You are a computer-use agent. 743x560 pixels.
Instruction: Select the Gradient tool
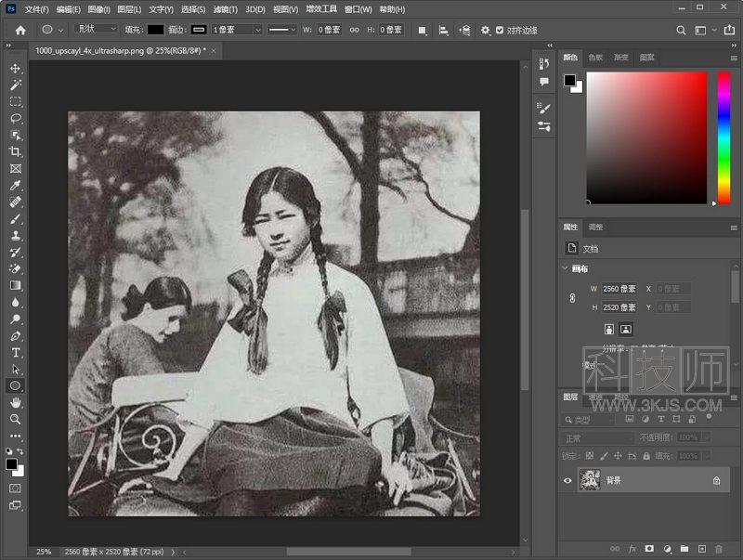pyautogui.click(x=15, y=285)
